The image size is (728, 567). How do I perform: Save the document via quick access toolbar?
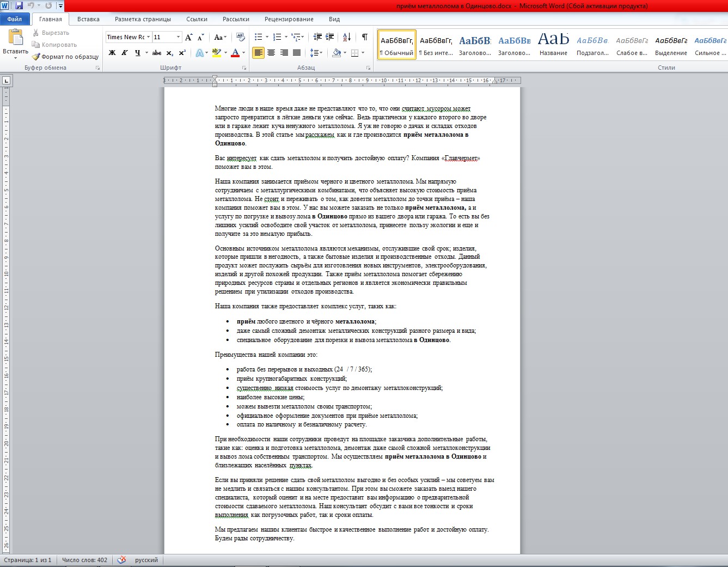(x=19, y=5)
